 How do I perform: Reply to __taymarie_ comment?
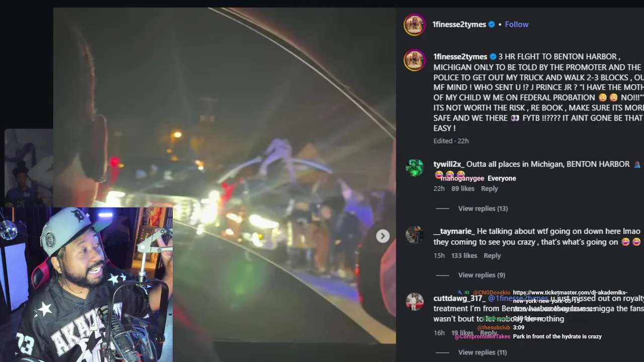coord(492,255)
